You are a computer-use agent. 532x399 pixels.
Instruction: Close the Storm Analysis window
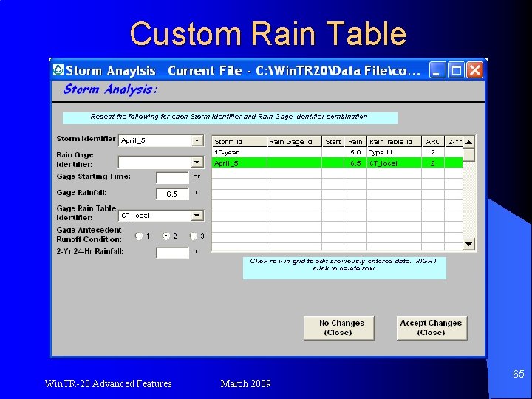pyautogui.click(x=474, y=70)
